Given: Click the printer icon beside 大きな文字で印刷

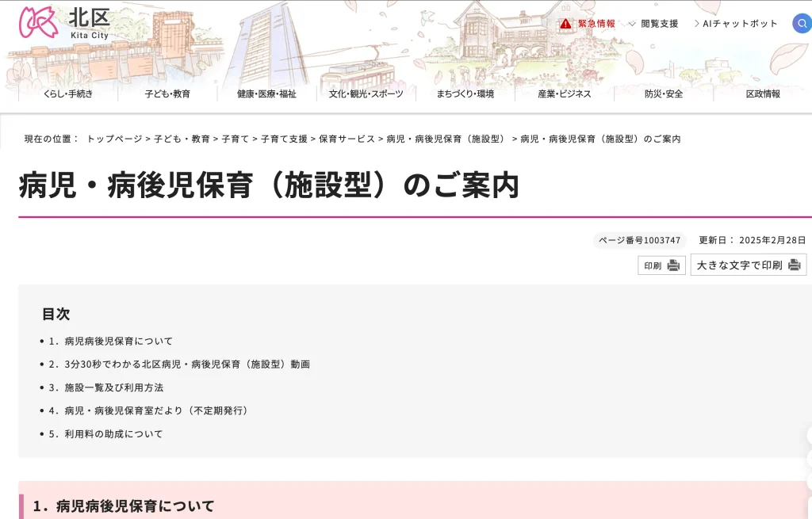Looking at the screenshot, I should pyautogui.click(x=794, y=265).
